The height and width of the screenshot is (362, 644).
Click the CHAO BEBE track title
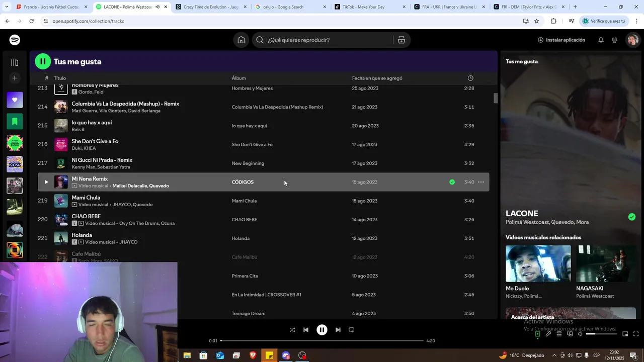(x=86, y=216)
